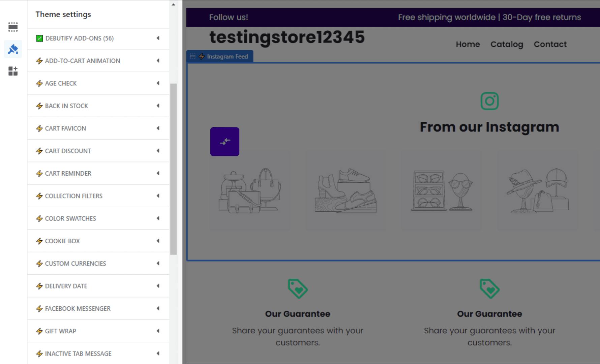Click the lightning icon beside Age Check
Viewport: 600px width, 364px height.
(39, 84)
